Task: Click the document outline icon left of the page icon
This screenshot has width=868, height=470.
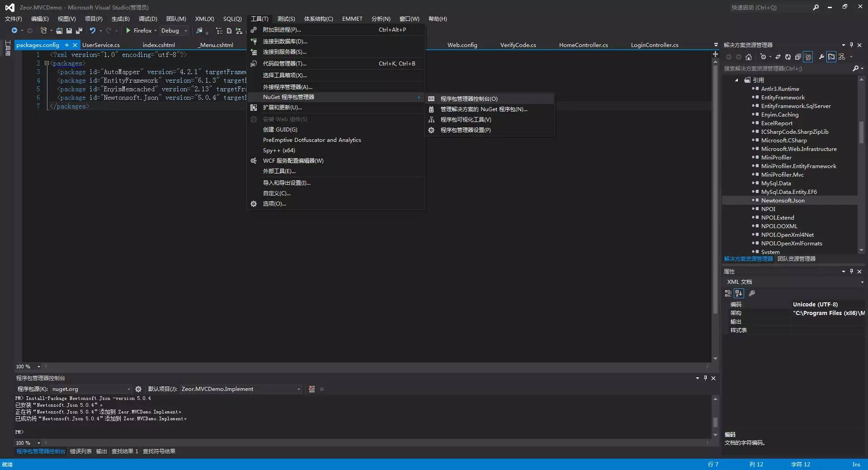Action: point(219,31)
